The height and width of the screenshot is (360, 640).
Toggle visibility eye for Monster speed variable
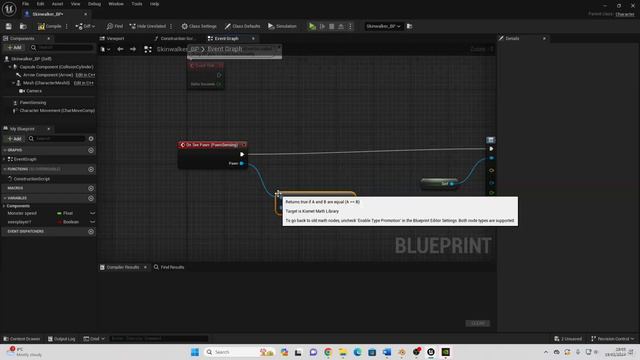[93, 213]
